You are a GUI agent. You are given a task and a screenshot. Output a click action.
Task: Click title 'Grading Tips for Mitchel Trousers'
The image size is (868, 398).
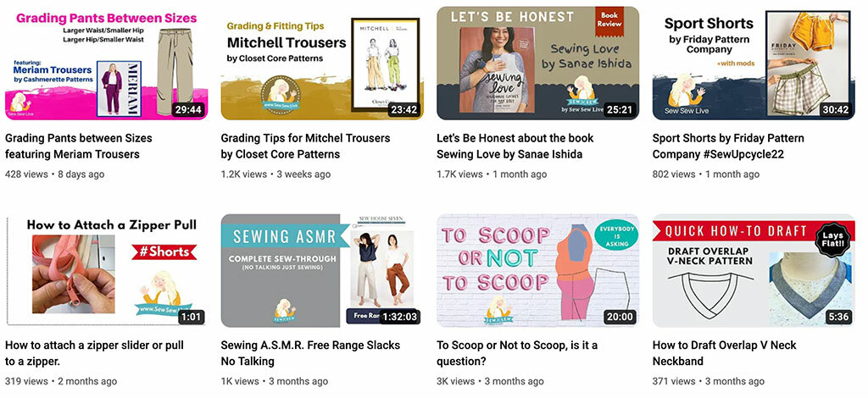[305, 146]
